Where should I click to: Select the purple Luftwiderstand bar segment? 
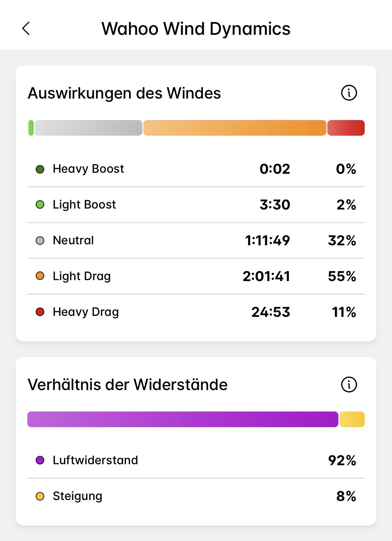coord(183,419)
